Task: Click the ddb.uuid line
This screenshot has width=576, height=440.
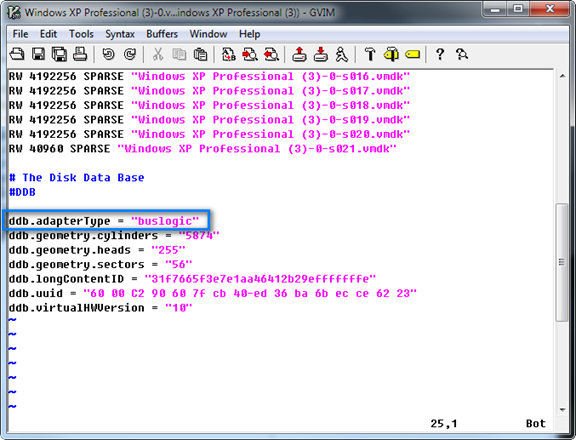Action: (x=213, y=293)
